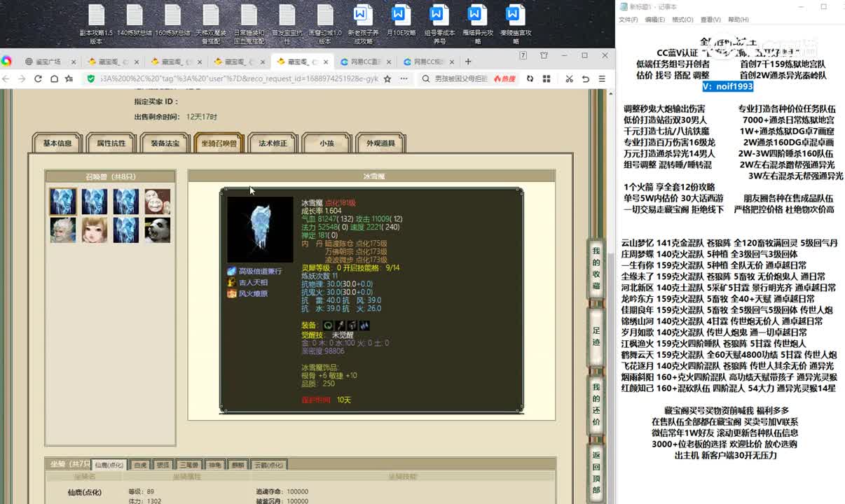The image size is (845, 504).
Task: Switch to the 小孩 tab
Action: click(x=327, y=143)
